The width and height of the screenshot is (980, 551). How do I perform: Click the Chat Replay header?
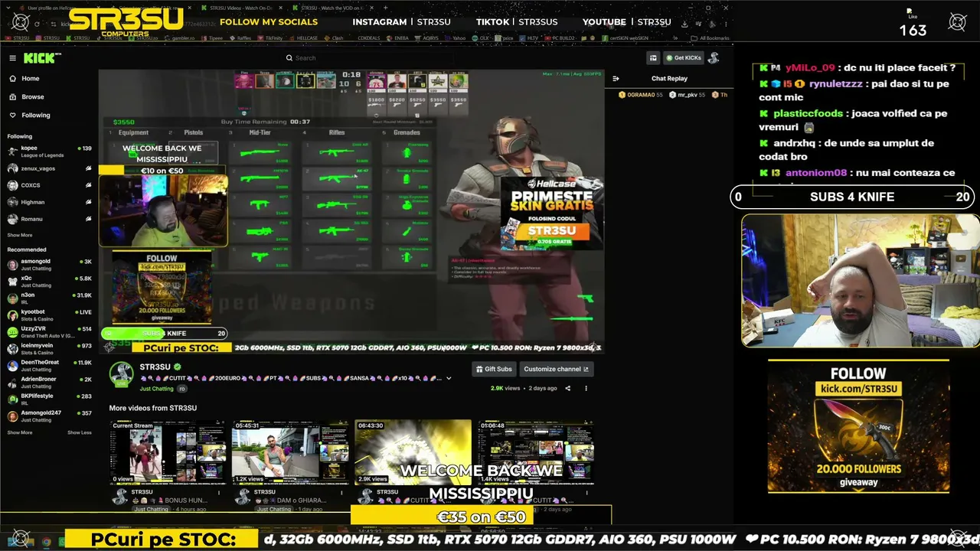(669, 78)
